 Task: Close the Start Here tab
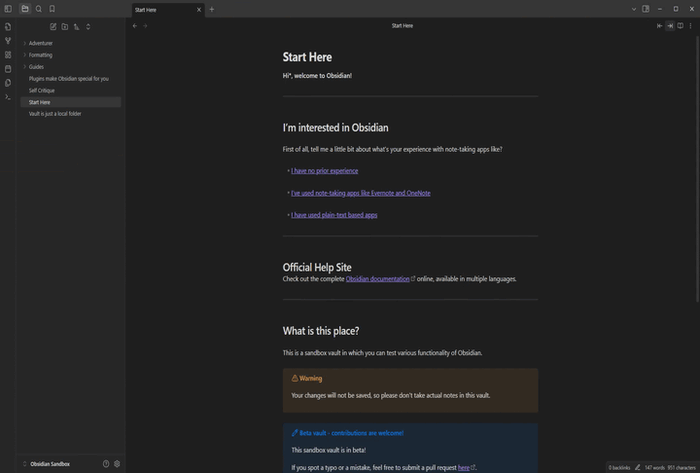(x=199, y=10)
